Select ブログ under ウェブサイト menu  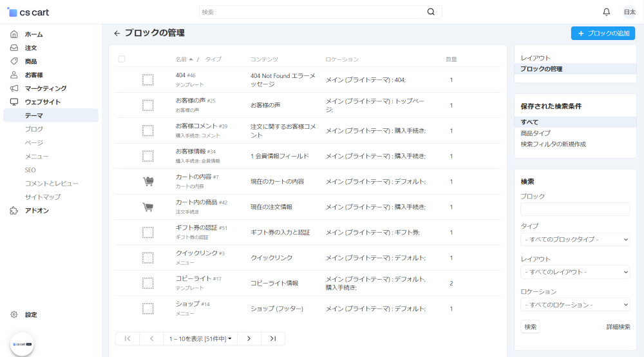pos(33,129)
